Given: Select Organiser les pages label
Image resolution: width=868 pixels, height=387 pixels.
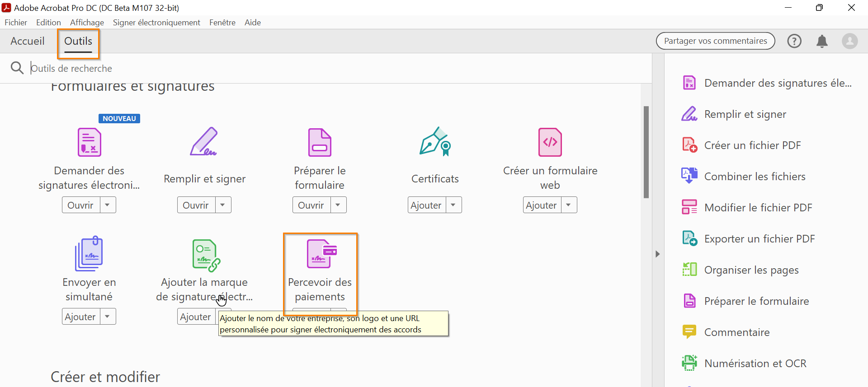Looking at the screenshot, I should (x=751, y=270).
